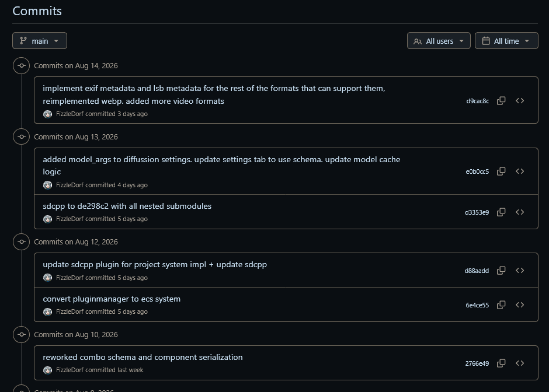This screenshot has width=549, height=392.
Task: Open the All time date filter
Action: pyautogui.click(x=506, y=41)
